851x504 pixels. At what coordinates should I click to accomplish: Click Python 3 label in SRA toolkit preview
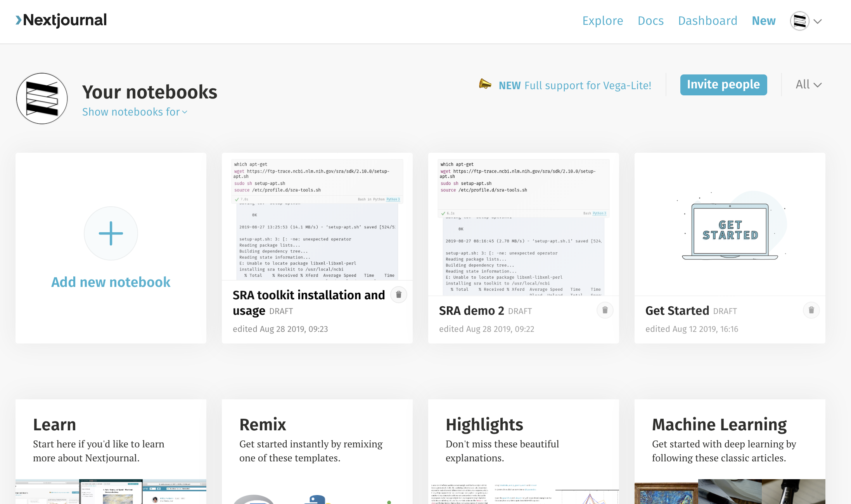click(x=393, y=199)
